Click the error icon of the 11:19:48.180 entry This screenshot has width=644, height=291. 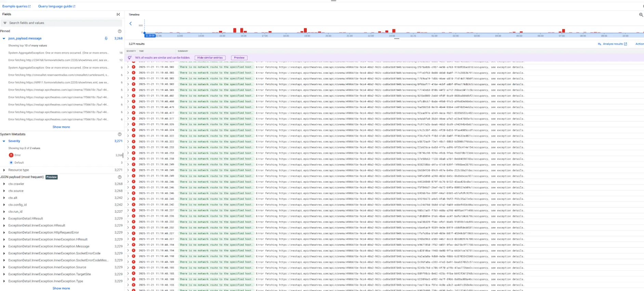click(x=133, y=279)
